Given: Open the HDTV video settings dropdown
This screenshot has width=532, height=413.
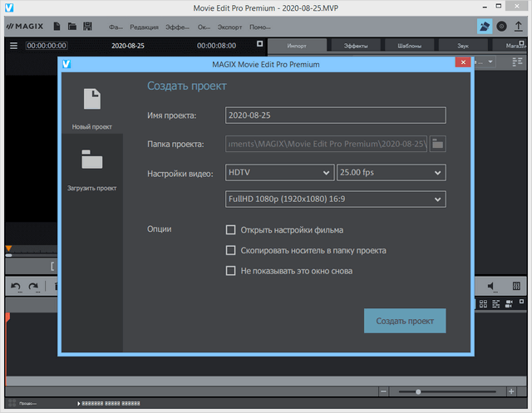Looking at the screenshot, I should [279, 173].
